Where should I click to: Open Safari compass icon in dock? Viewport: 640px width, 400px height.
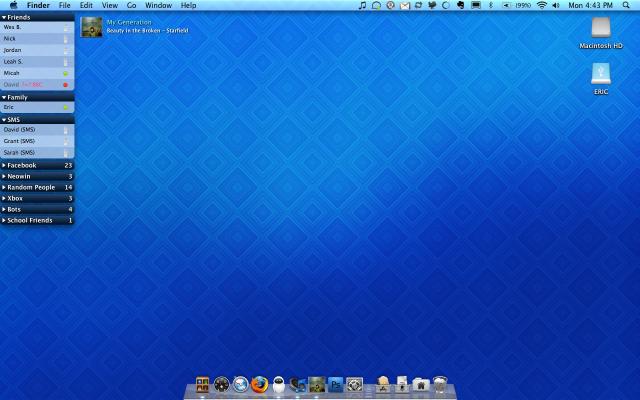pyautogui.click(x=241, y=384)
